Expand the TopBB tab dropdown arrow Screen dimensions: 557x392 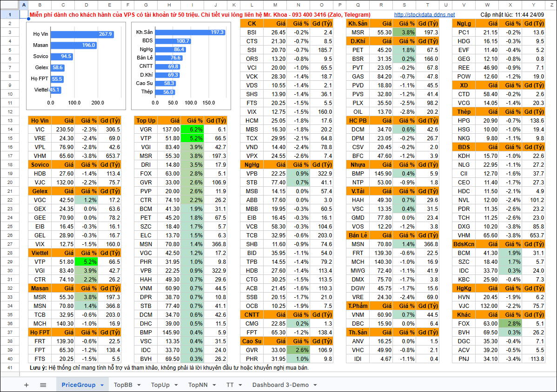click(x=139, y=385)
